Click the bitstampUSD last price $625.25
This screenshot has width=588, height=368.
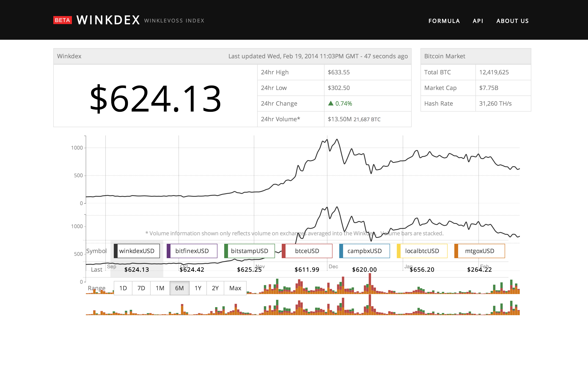click(x=249, y=270)
